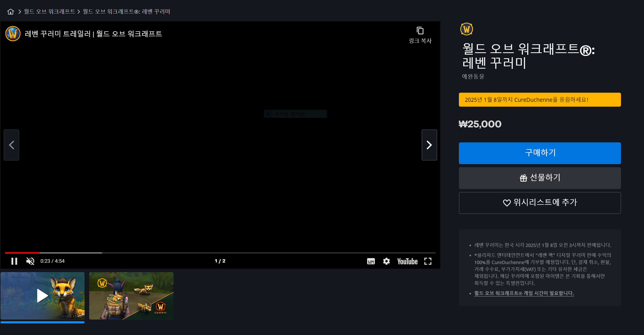Go to next media with right chevron
This screenshot has height=335, width=644.
coord(429,145)
